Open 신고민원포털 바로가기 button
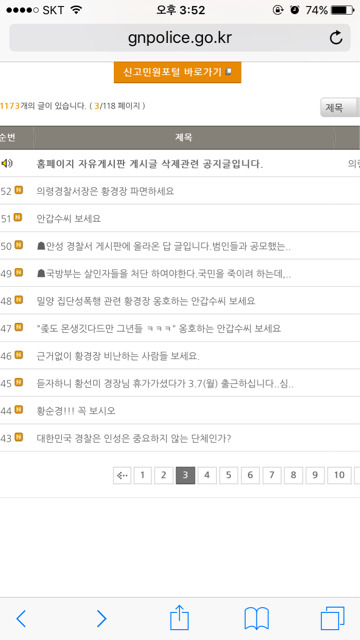Viewport: 360px width, 640px height. click(x=178, y=72)
